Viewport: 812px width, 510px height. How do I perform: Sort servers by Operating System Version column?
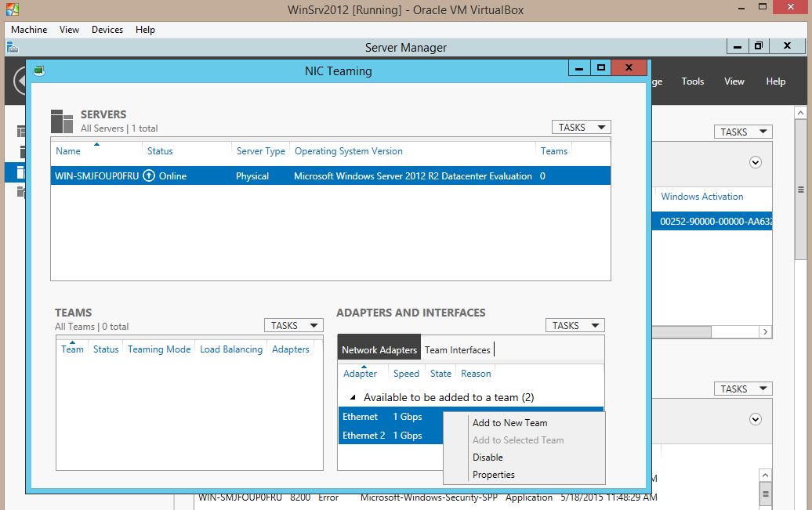point(349,151)
